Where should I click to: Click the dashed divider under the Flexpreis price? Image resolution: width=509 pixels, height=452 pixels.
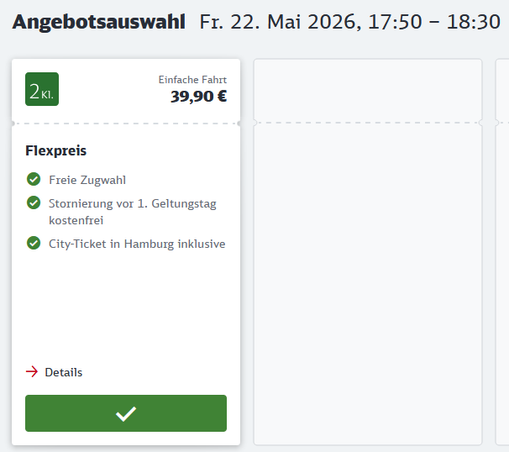tap(126, 123)
